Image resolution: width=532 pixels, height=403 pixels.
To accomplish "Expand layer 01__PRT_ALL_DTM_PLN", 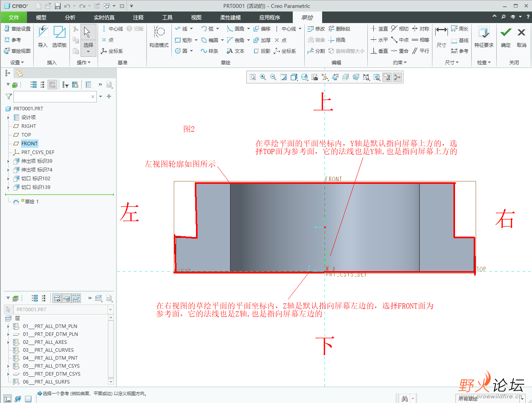I will click(x=8, y=326).
